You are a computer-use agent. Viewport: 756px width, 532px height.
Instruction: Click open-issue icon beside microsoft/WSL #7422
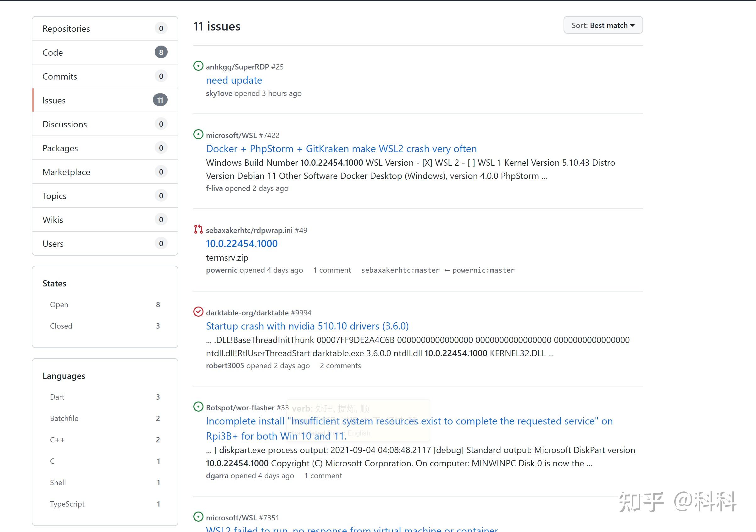coord(198,134)
